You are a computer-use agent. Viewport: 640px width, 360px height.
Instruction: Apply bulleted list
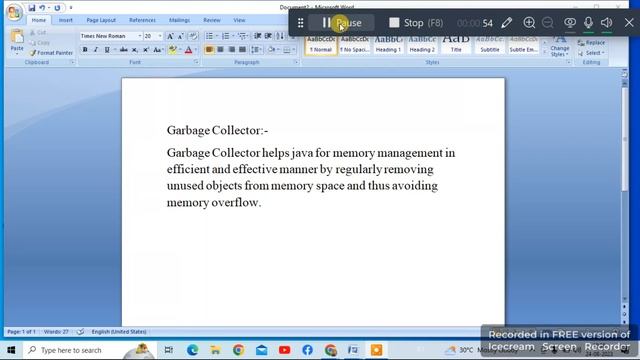click(x=209, y=36)
